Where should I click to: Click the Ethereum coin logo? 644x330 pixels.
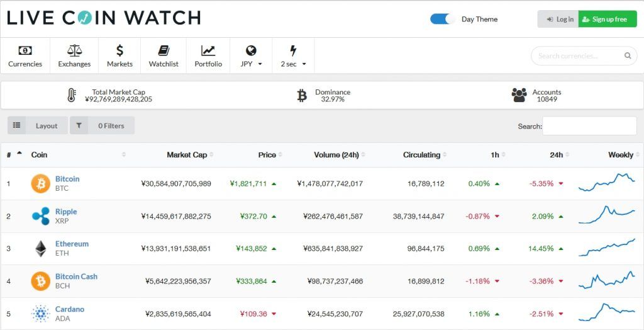click(41, 249)
